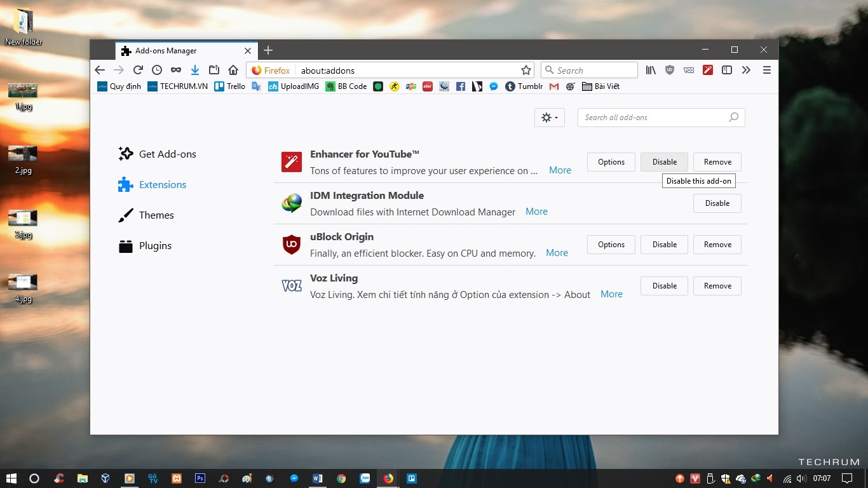Image resolution: width=868 pixels, height=488 pixels.
Task: Remove the uBlock Origin extension
Action: (x=717, y=245)
